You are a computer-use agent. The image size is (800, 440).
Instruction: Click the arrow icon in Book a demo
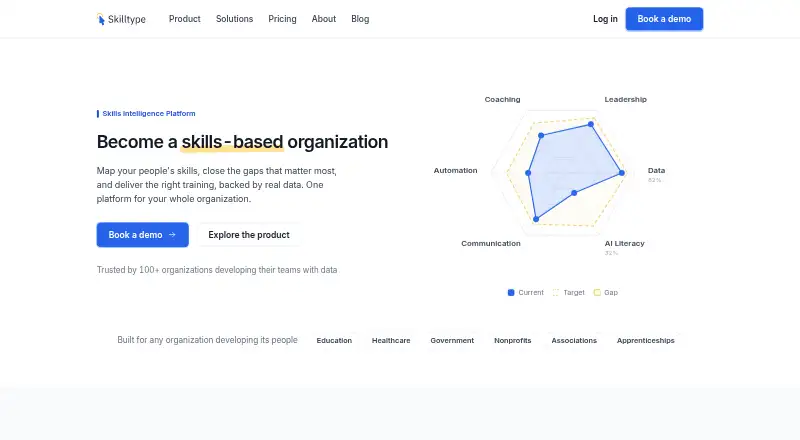pos(172,235)
